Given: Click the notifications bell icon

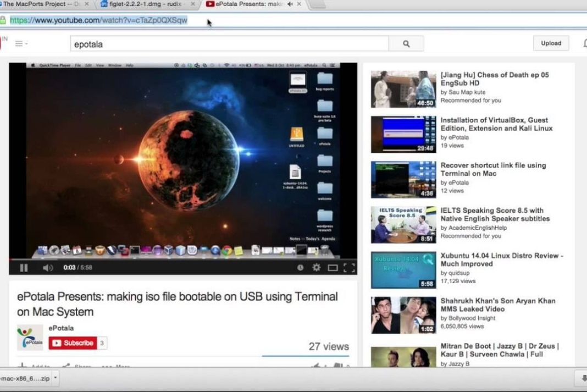Looking at the screenshot, I should coord(584,43).
